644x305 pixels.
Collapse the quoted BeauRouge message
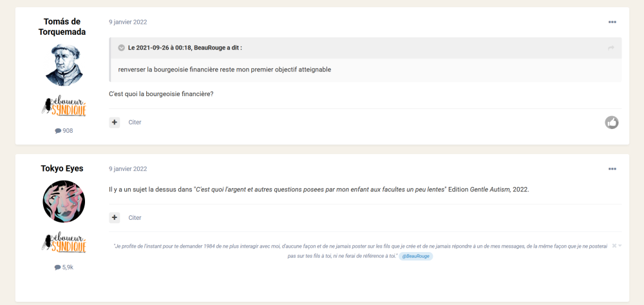click(122, 48)
